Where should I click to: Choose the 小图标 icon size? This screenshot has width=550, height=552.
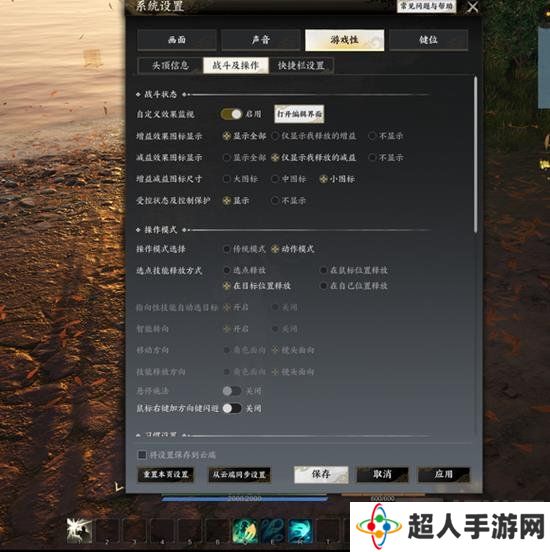pyautogui.click(x=337, y=179)
